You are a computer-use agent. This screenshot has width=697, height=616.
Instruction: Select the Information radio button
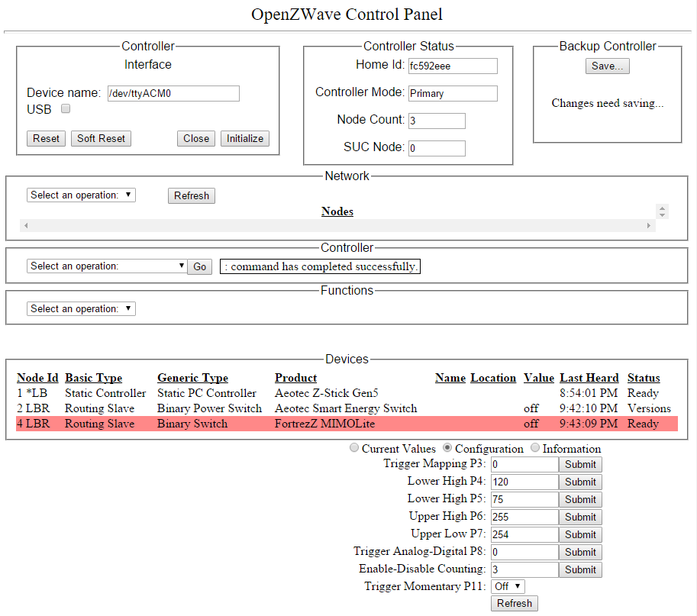click(x=535, y=447)
